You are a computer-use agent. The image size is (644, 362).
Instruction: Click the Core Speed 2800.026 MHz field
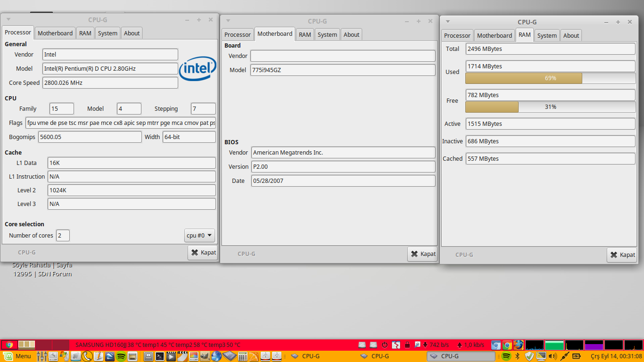coord(110,82)
